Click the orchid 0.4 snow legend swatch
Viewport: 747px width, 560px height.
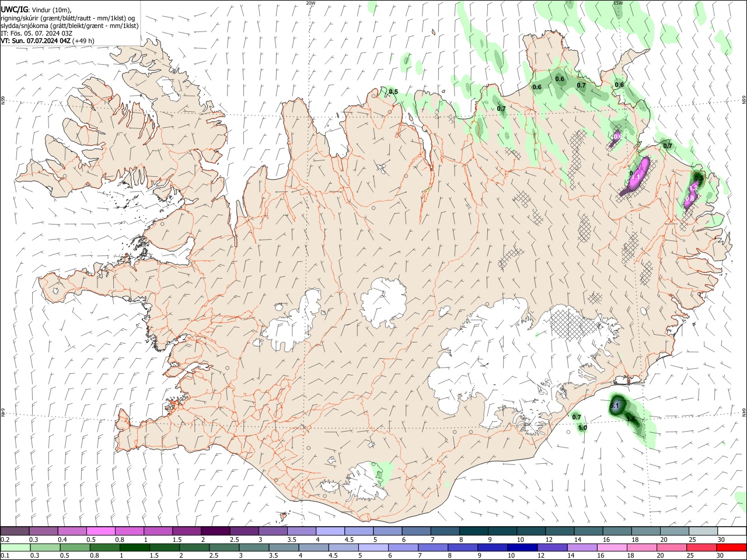pos(72,531)
